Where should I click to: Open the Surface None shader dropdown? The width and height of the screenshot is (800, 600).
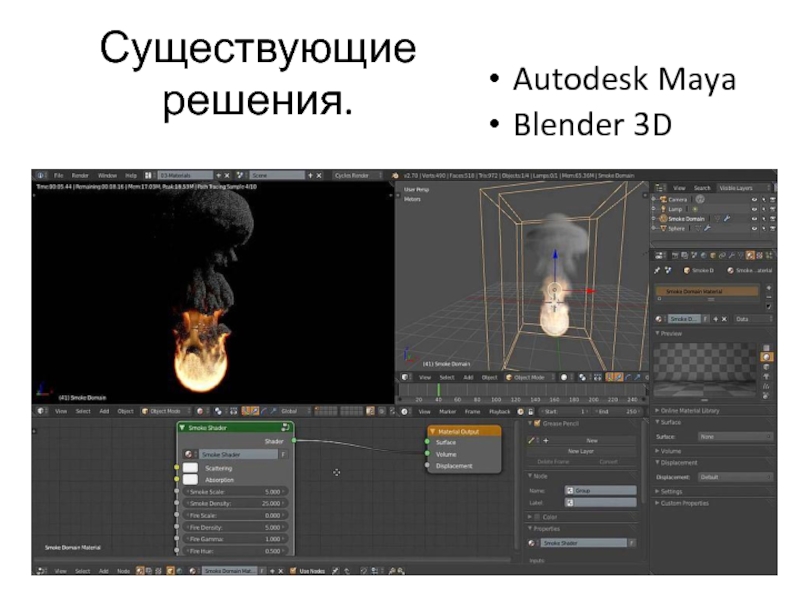pos(735,437)
